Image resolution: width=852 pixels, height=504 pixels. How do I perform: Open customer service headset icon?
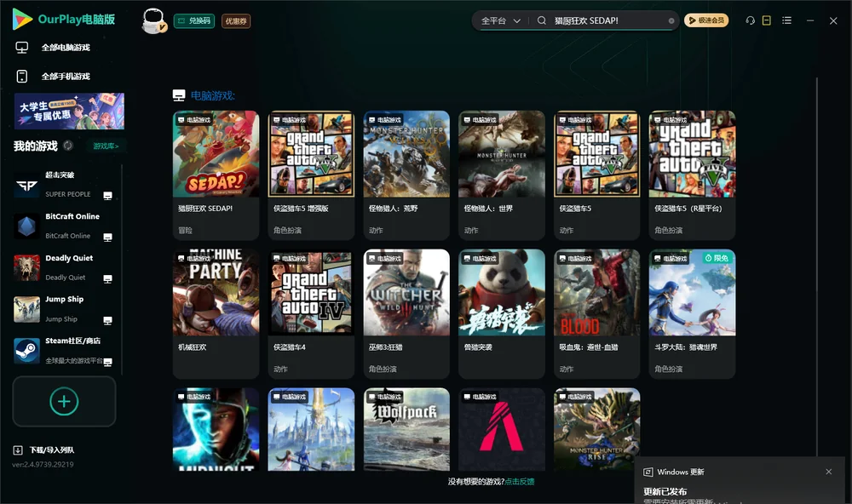point(750,20)
